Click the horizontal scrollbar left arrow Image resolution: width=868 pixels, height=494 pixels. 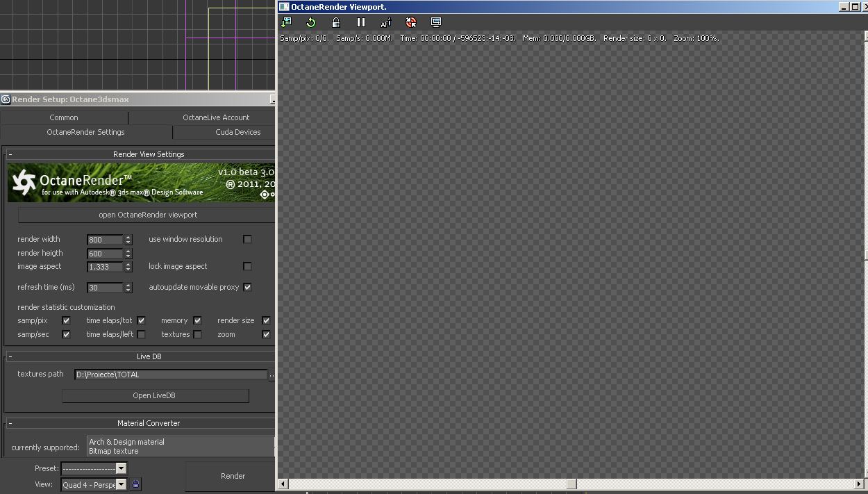tap(283, 484)
